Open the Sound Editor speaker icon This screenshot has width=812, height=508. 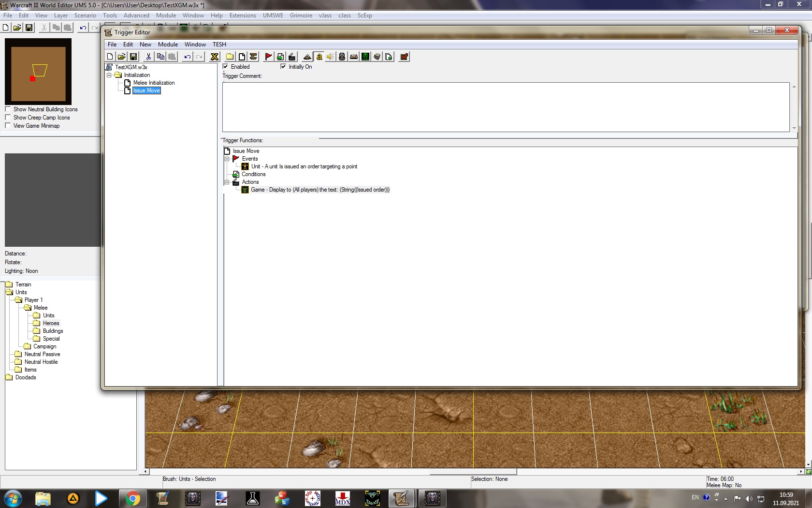331,57
